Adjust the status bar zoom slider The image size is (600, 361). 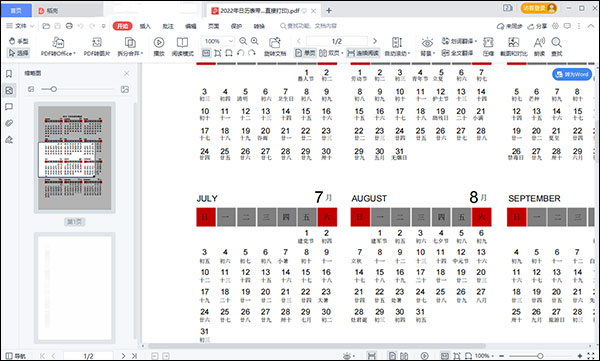point(540,356)
